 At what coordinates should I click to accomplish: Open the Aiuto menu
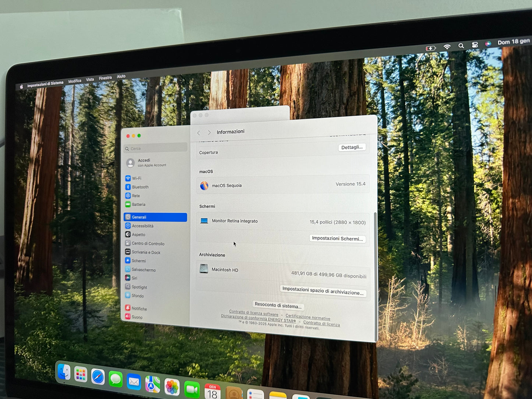click(121, 76)
